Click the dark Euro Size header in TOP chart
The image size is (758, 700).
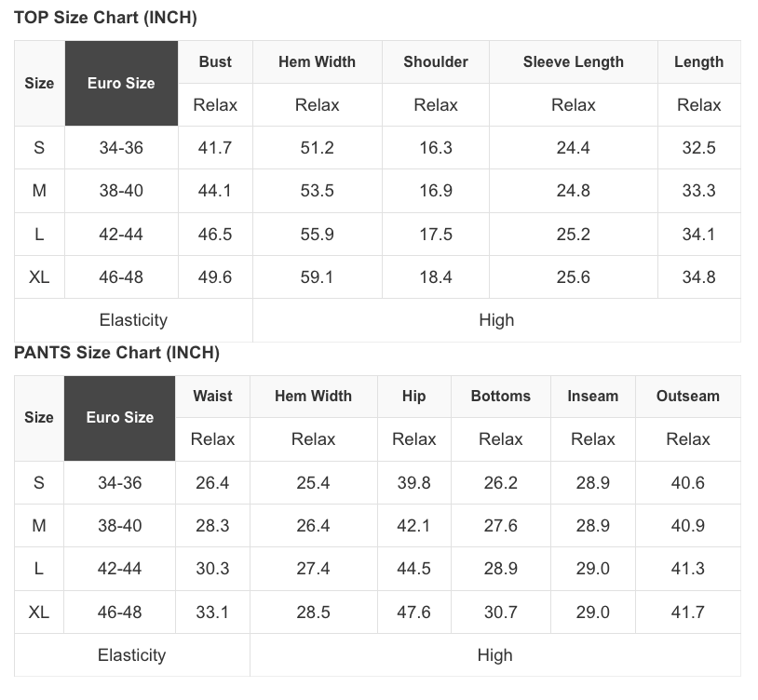coord(121,84)
